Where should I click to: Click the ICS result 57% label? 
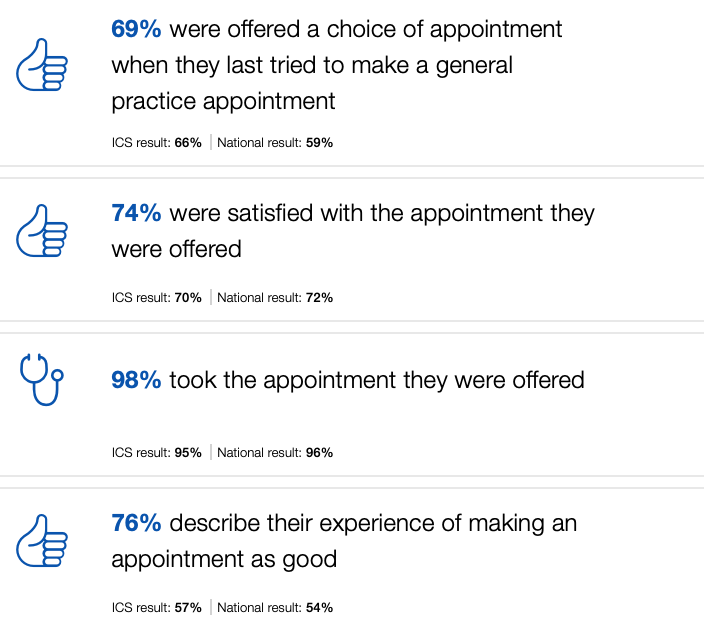pyautogui.click(x=157, y=607)
